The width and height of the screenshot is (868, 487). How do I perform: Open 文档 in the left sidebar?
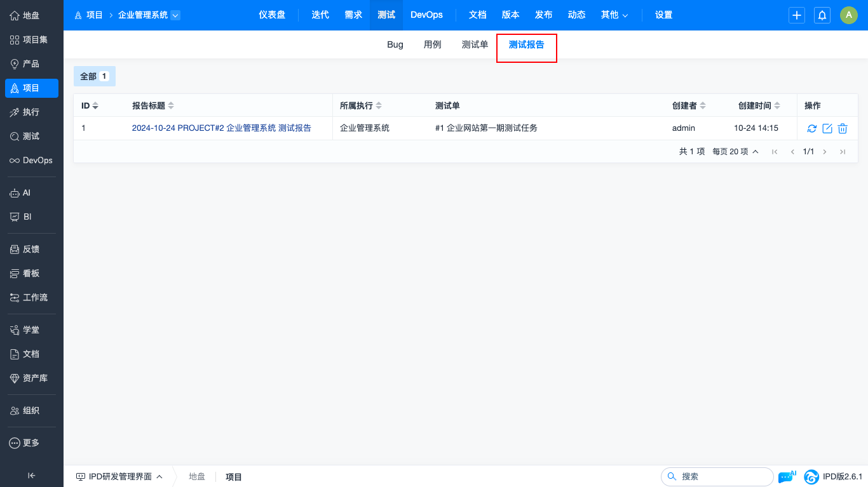[32, 354]
